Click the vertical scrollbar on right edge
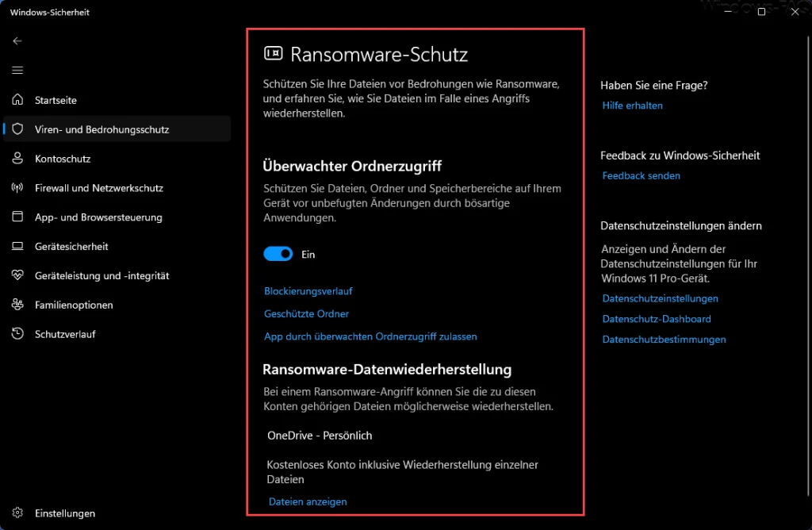 click(x=808, y=265)
